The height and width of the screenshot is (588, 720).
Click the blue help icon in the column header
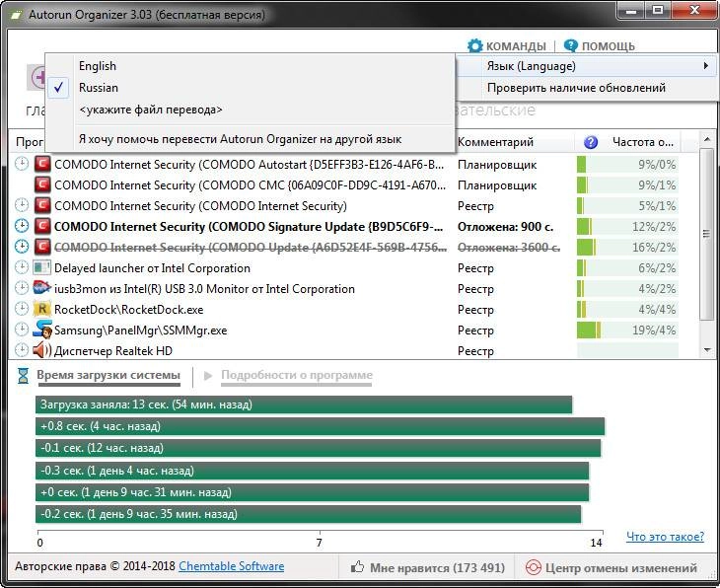[x=591, y=142]
